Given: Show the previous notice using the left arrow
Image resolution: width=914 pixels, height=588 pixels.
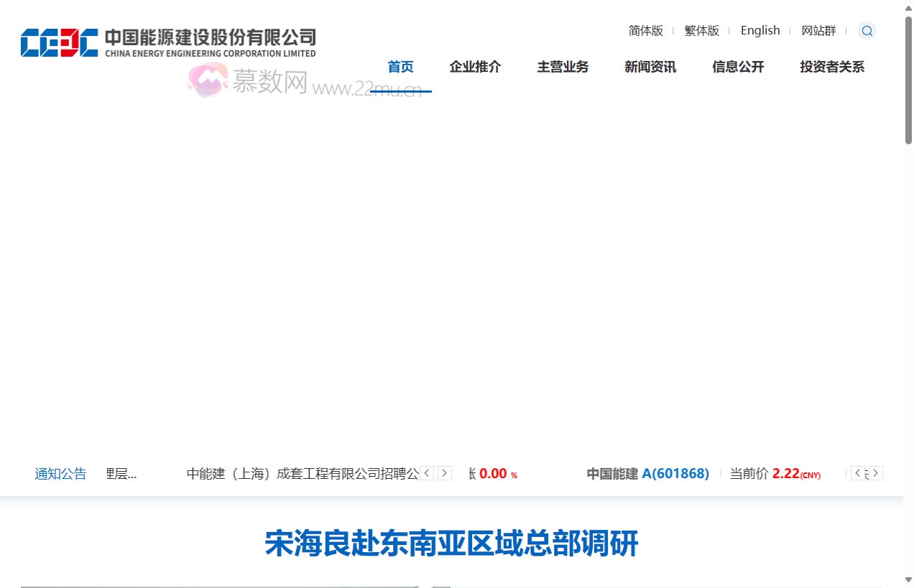Looking at the screenshot, I should 427,473.
